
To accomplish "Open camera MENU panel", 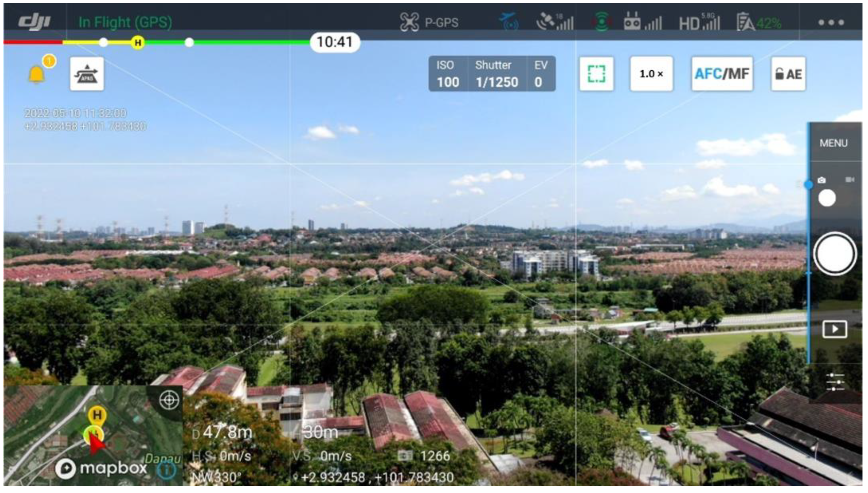I will click(x=833, y=143).
